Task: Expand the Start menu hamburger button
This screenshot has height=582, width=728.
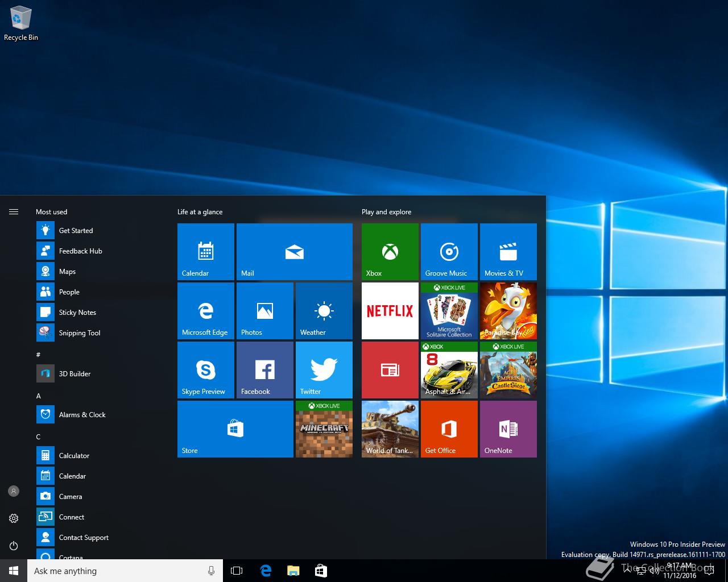Action: click(x=14, y=211)
